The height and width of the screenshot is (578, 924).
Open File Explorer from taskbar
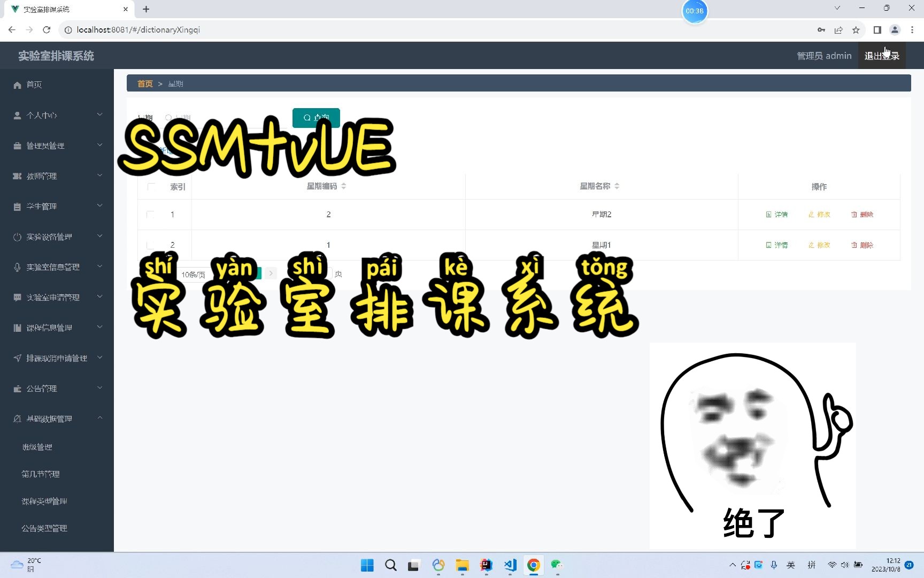coord(462,565)
